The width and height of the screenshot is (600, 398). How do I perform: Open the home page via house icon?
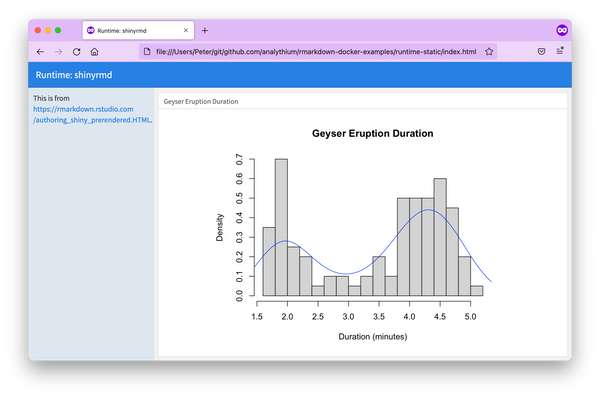(95, 52)
